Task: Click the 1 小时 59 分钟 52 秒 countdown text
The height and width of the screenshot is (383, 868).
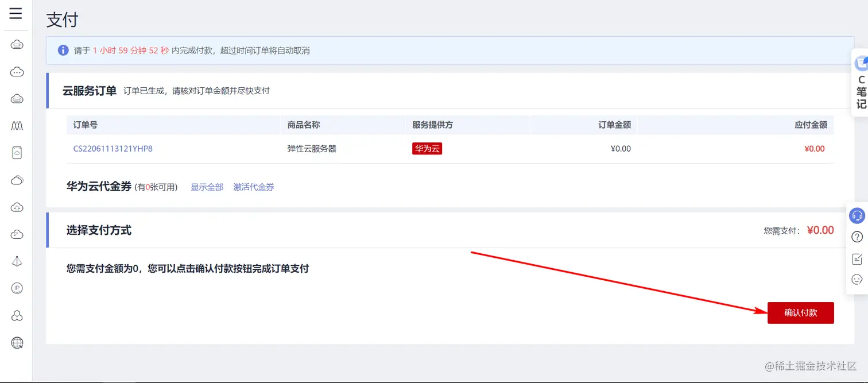Action: pyautogui.click(x=131, y=51)
